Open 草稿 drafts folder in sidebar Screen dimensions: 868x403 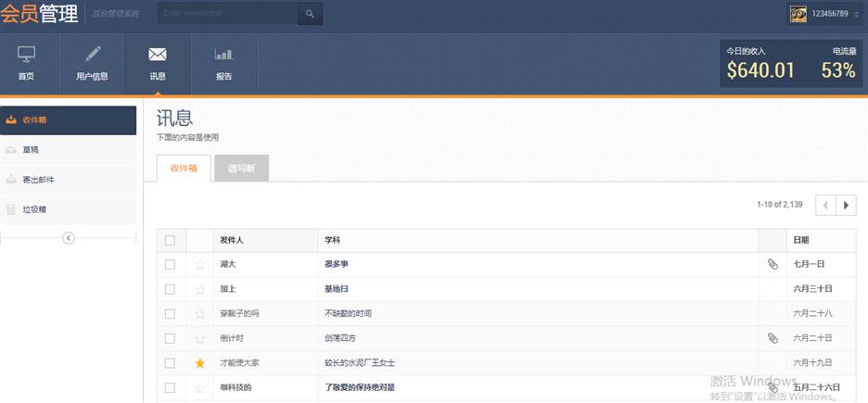pyautogui.click(x=69, y=150)
